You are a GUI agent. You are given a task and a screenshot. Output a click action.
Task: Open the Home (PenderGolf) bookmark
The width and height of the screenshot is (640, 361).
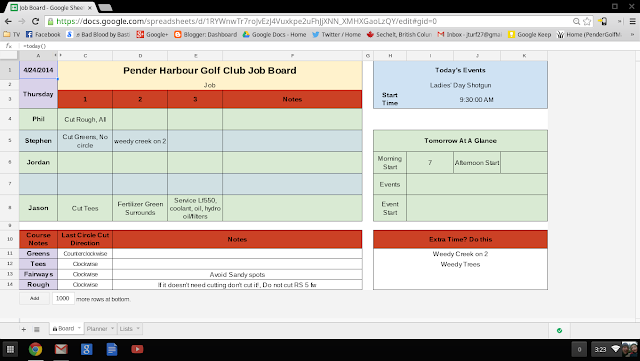[x=589, y=34]
